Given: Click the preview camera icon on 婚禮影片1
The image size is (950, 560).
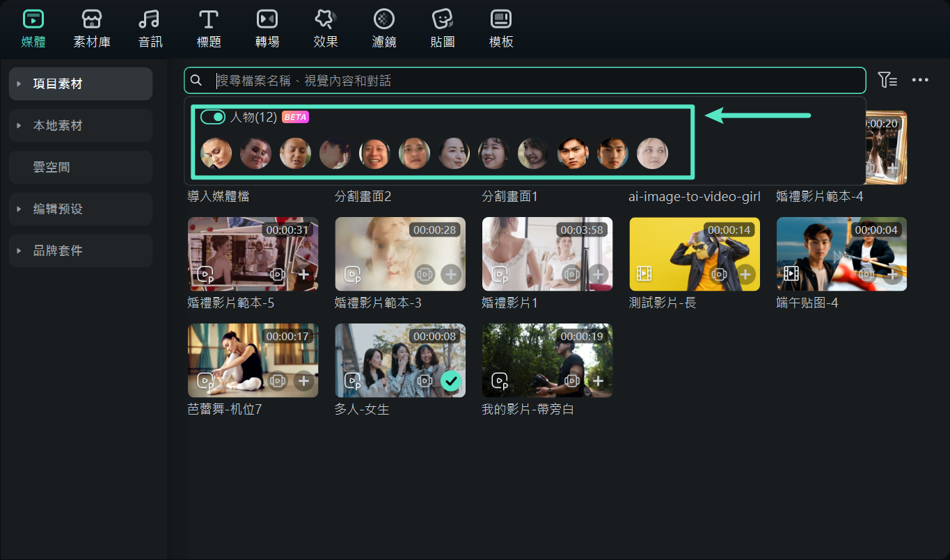Looking at the screenshot, I should (572, 274).
